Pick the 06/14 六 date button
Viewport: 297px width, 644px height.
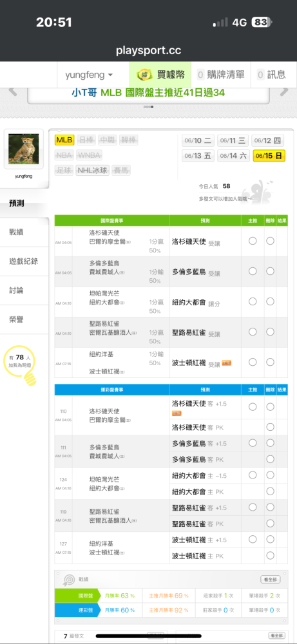233,156
